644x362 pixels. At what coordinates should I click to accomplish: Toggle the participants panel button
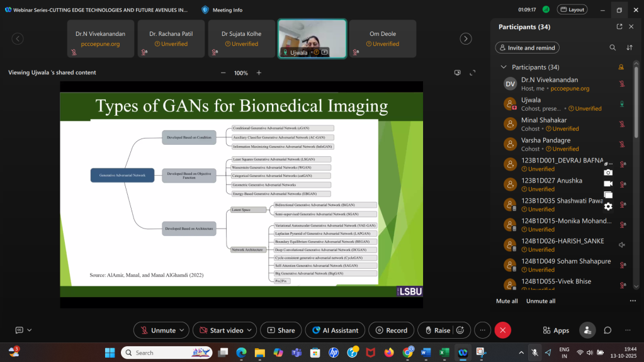click(x=587, y=330)
